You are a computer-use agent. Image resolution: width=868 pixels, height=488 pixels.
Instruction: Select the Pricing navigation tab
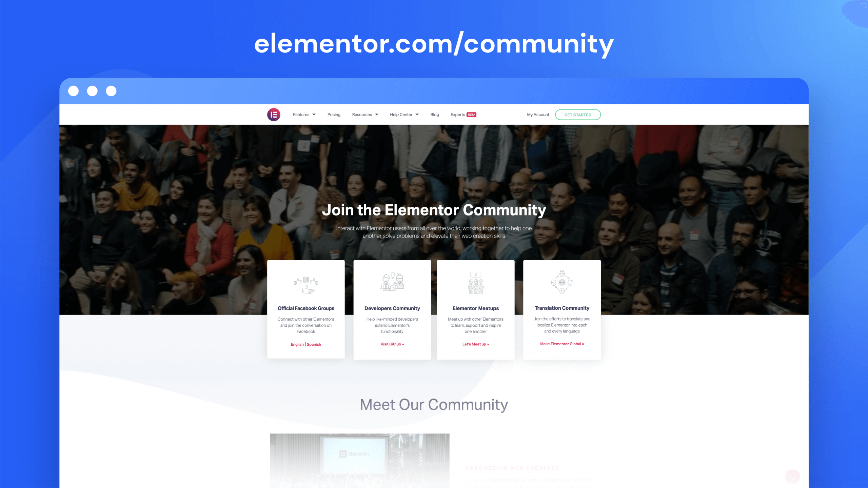click(x=333, y=115)
